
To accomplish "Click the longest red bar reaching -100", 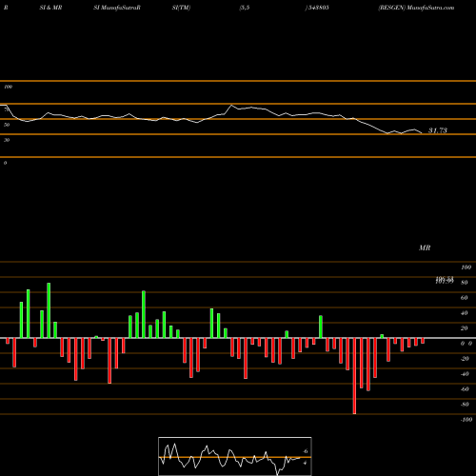I will click(x=354, y=376).
